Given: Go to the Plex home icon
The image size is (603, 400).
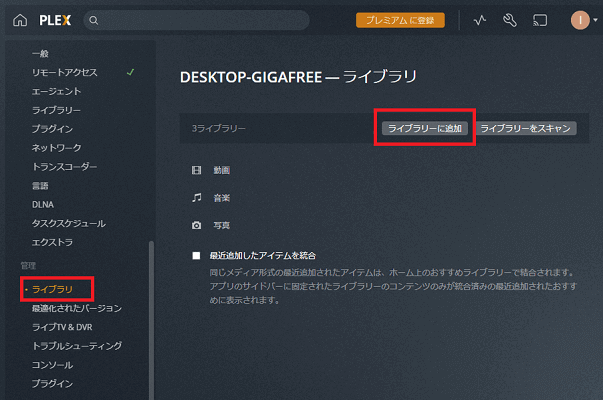Looking at the screenshot, I should [x=20, y=20].
